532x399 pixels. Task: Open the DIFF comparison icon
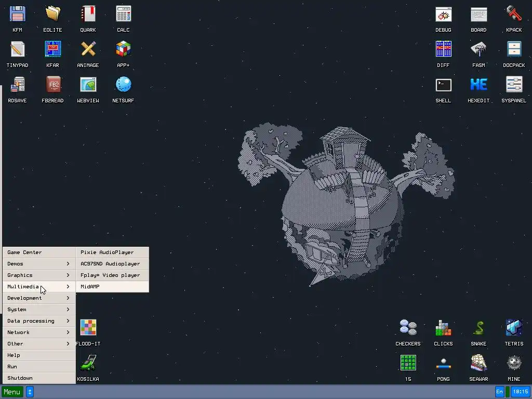444,49
